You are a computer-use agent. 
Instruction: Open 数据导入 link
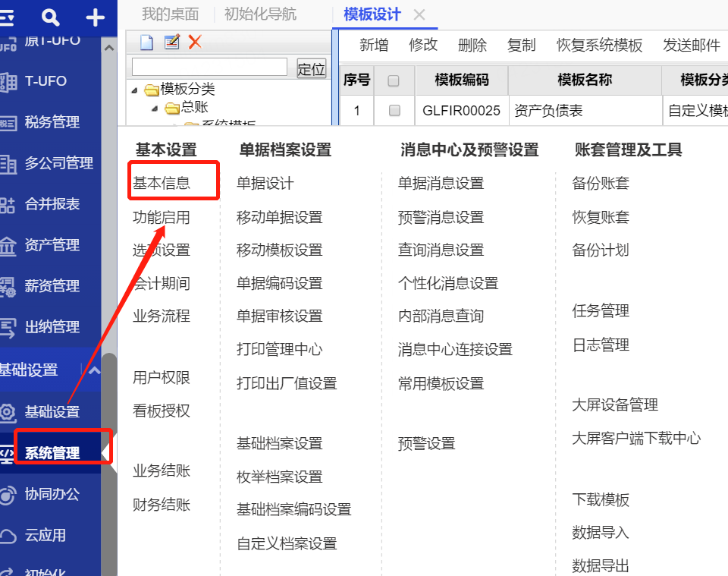(601, 532)
